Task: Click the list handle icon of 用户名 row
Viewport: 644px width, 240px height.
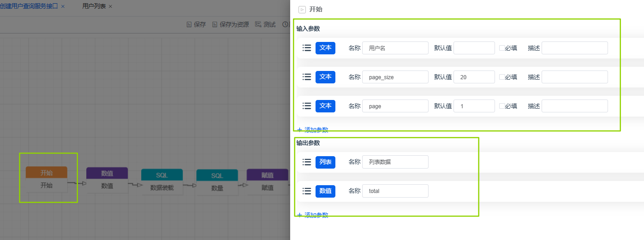Action: [x=307, y=48]
